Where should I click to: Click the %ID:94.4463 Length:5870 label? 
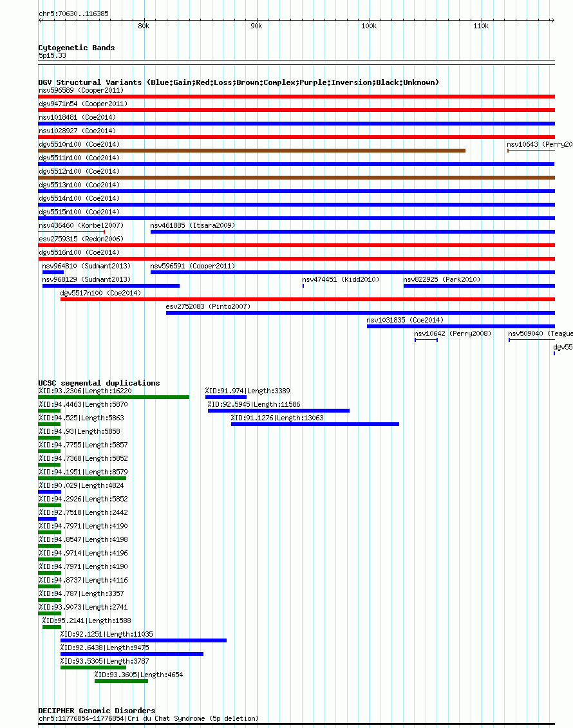click(83, 404)
